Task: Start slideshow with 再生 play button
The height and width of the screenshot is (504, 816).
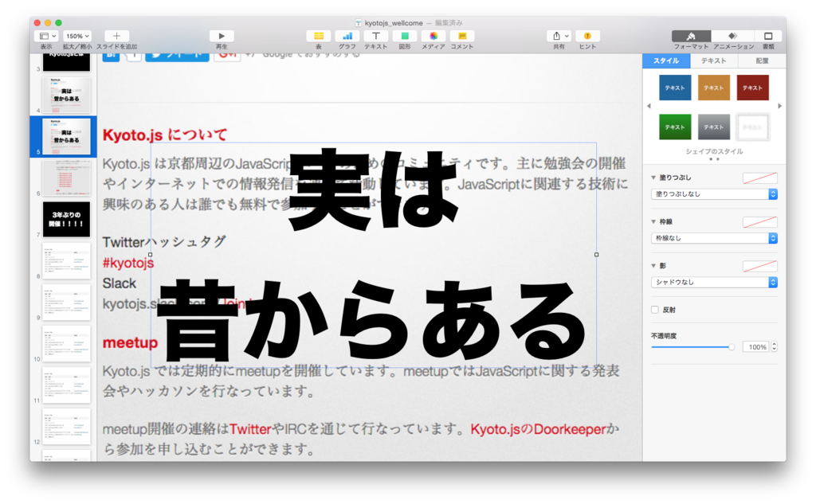Action: point(222,36)
